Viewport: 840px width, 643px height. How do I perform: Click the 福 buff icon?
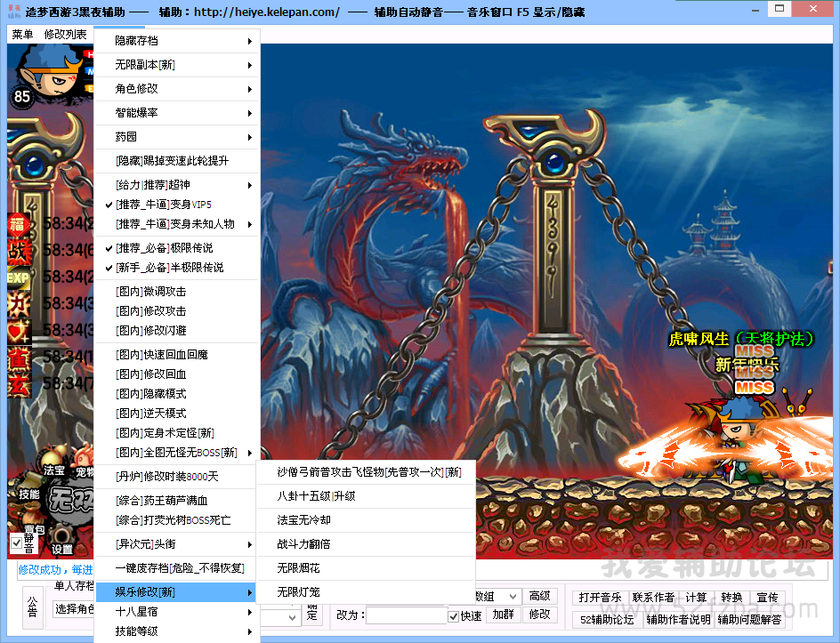click(18, 224)
